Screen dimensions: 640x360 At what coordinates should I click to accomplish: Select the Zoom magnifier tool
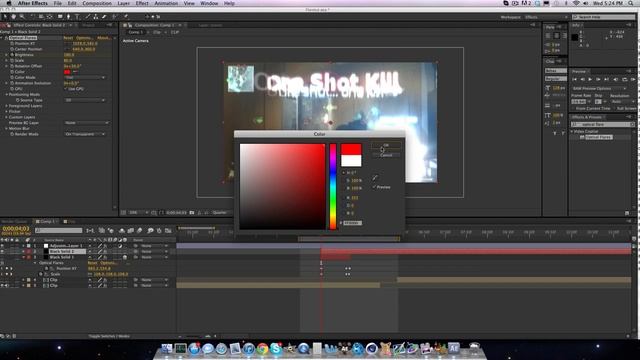tap(22, 17)
